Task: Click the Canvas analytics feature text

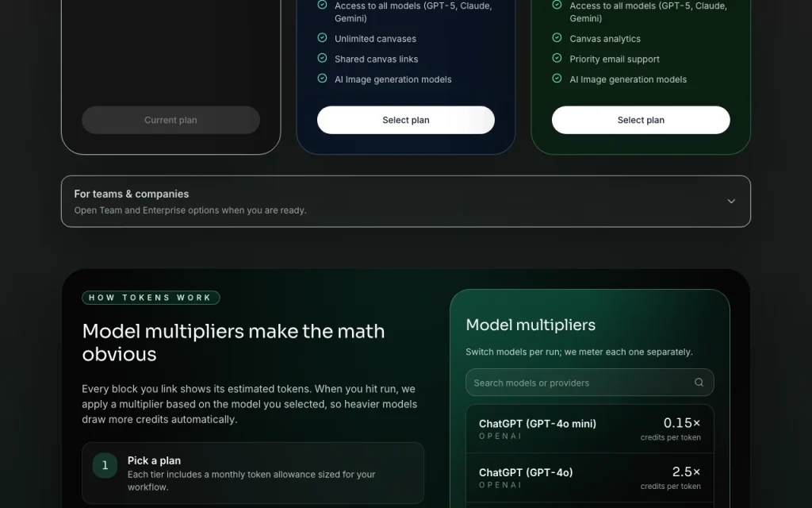Action: (605, 39)
